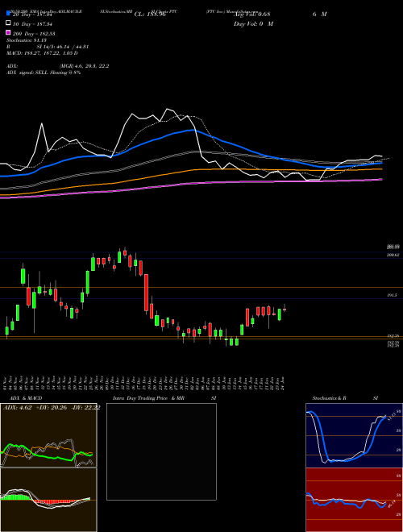Click the 'Stochastics & R' panel title
Screen dimensions: 403x532
pos(329,398)
